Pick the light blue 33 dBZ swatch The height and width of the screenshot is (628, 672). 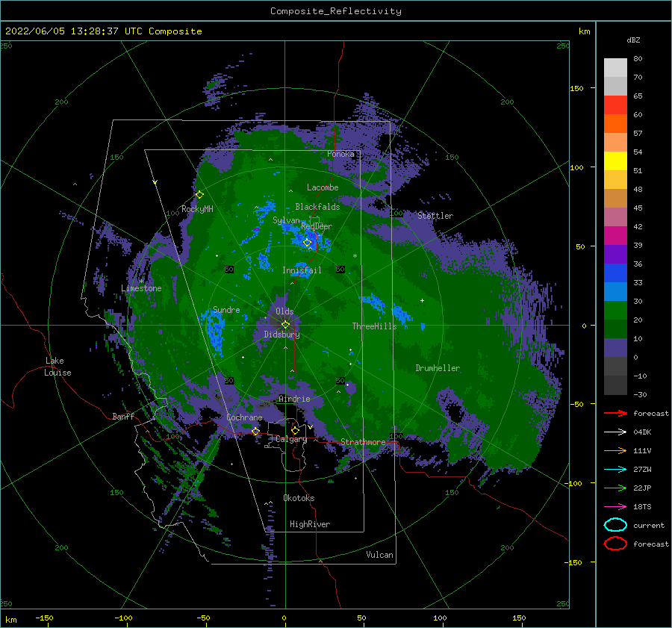point(615,291)
